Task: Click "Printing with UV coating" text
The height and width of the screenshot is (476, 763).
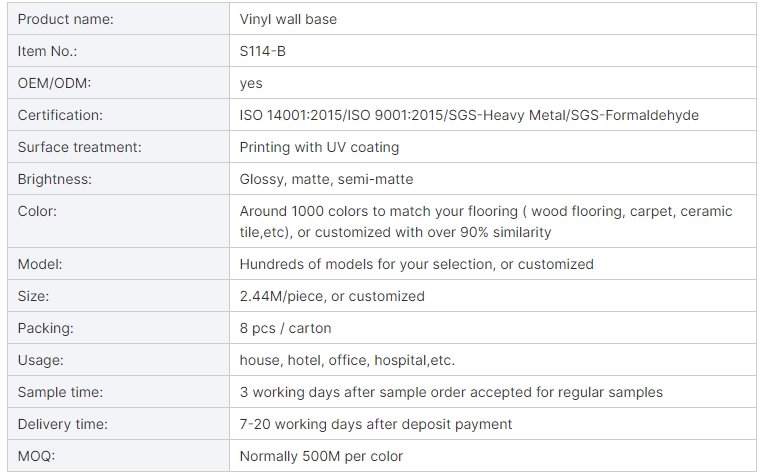Action: 319,147
